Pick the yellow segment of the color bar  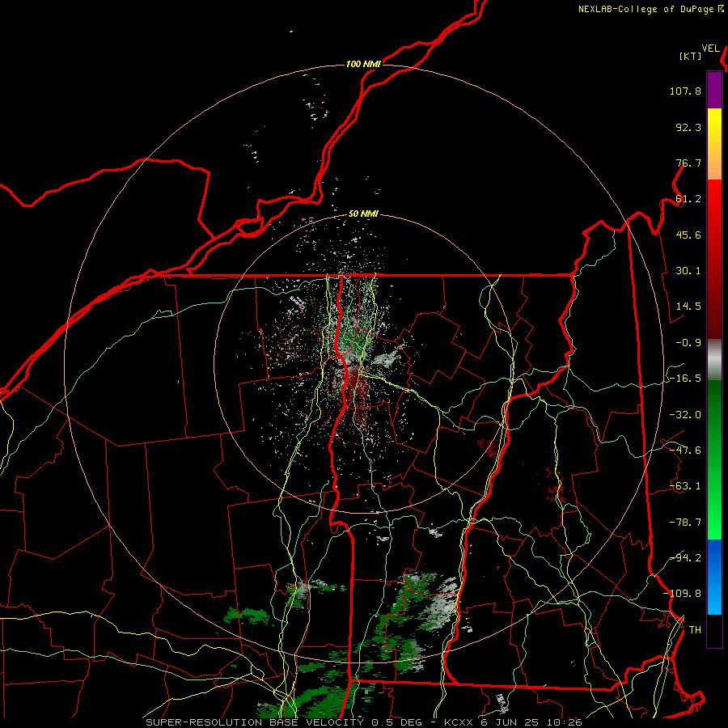714,126
